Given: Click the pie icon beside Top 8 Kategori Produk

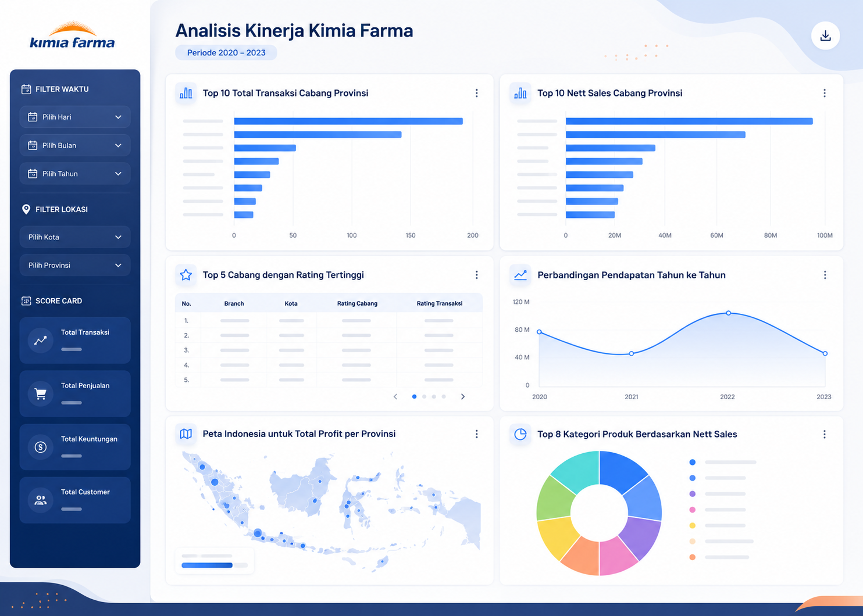Looking at the screenshot, I should pos(520,434).
